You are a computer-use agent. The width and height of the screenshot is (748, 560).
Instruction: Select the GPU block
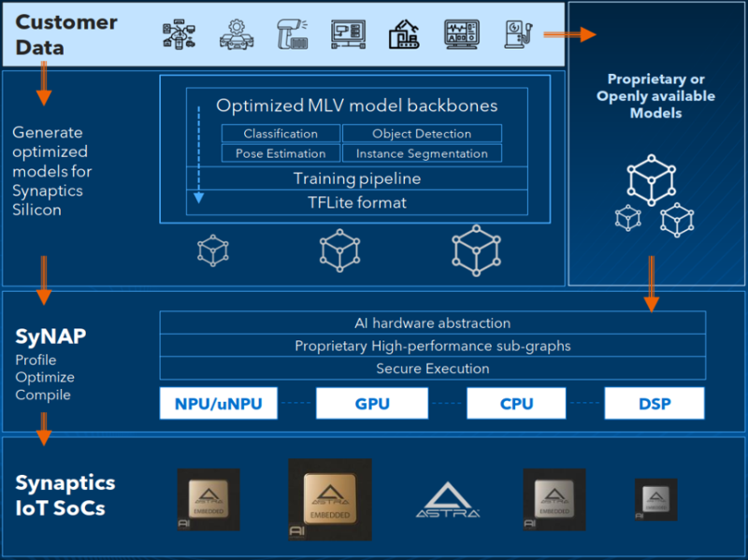[x=372, y=404]
